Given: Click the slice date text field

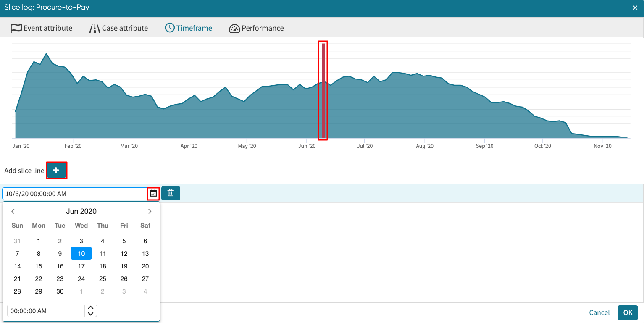Looking at the screenshot, I should point(75,194).
